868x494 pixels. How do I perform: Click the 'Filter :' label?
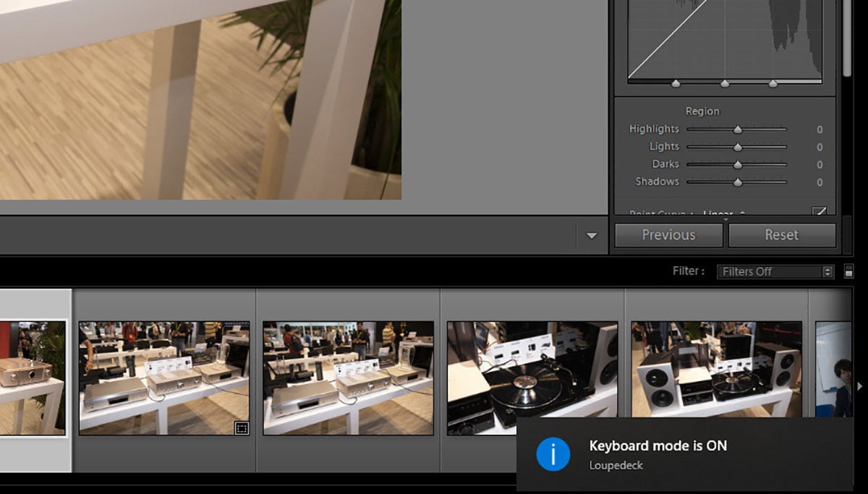click(689, 271)
